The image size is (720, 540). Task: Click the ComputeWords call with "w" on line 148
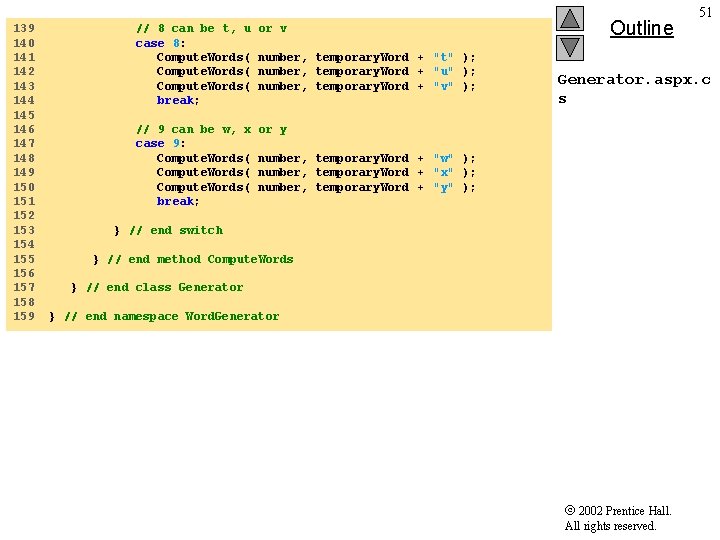pyautogui.click(x=316, y=158)
